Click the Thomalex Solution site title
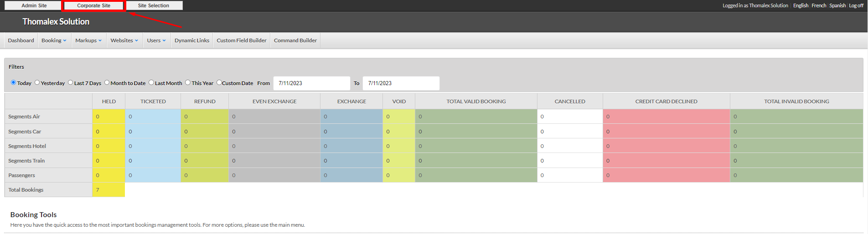868x234 pixels. [56, 21]
